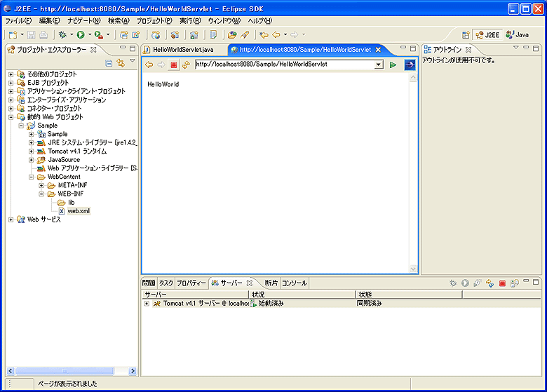Viewport: 547px width, 392px height.
Task: Stop the server in the Servers view
Action: pyautogui.click(x=502, y=283)
